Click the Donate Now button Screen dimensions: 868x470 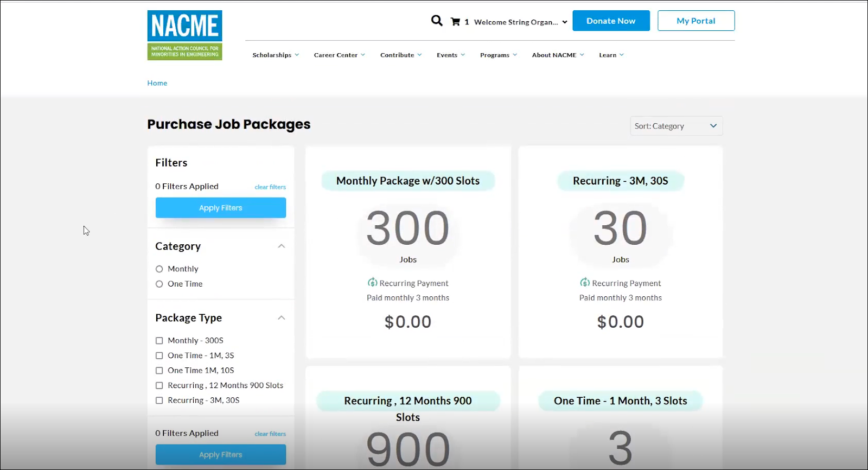pyautogui.click(x=611, y=21)
